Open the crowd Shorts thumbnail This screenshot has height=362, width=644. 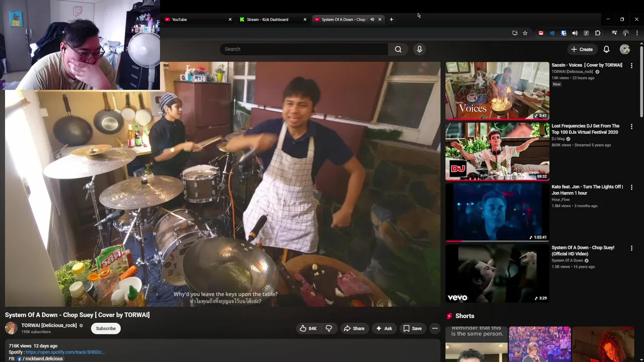pyautogui.click(x=539, y=344)
